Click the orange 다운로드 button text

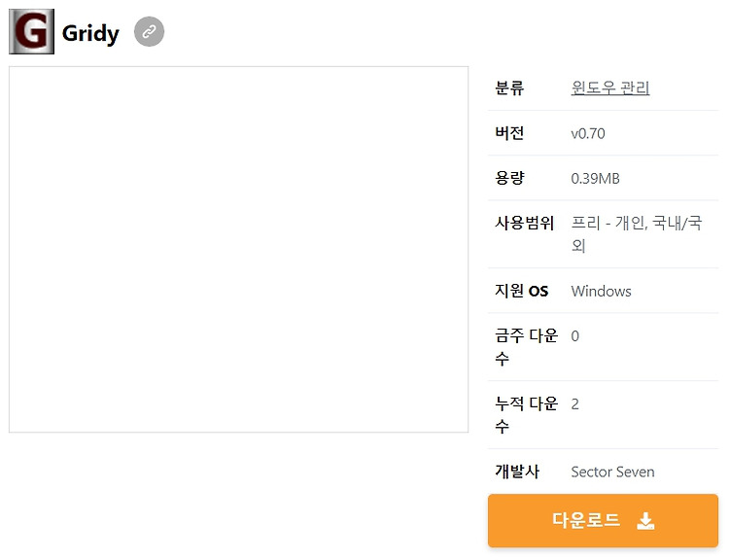[586, 520]
